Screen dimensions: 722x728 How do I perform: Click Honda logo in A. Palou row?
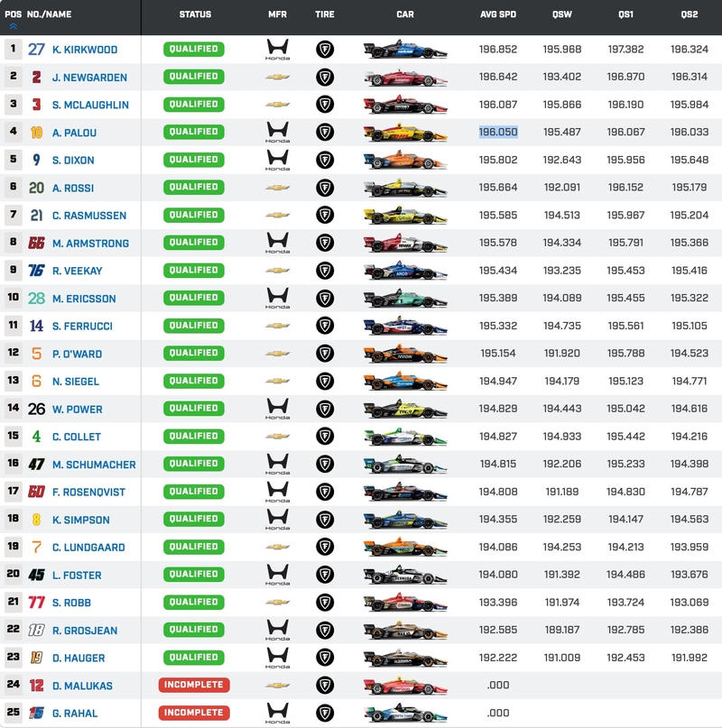277,133
